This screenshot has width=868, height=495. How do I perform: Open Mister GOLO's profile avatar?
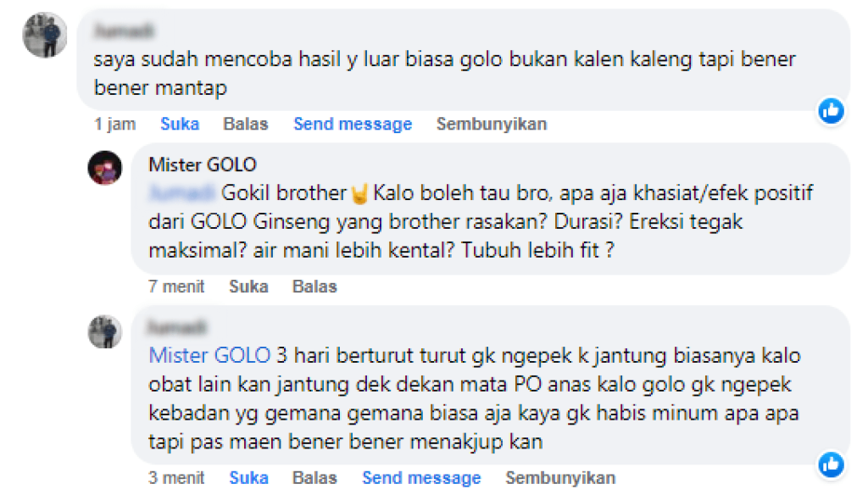104,168
